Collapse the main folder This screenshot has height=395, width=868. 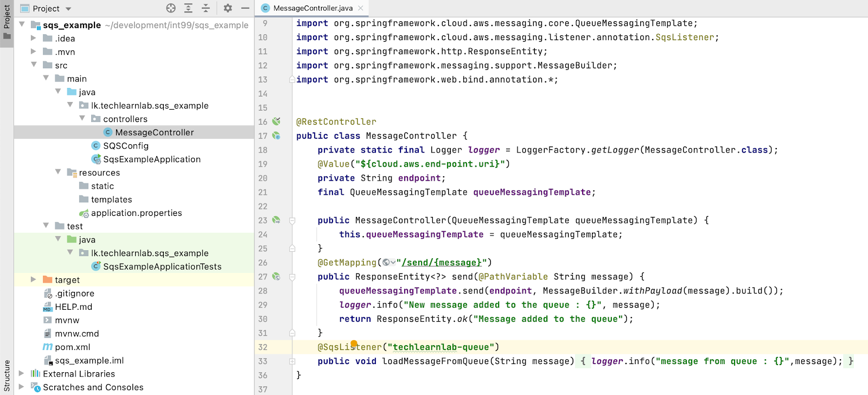pyautogui.click(x=46, y=78)
